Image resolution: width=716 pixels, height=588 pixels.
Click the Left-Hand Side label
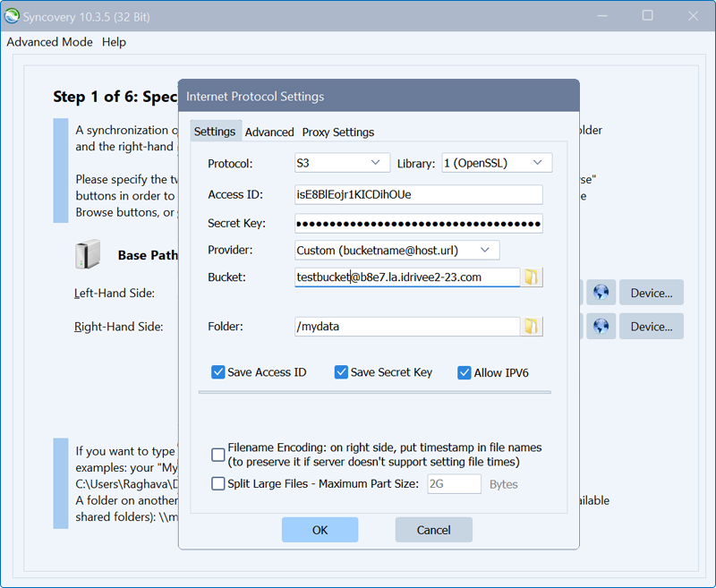115,293
